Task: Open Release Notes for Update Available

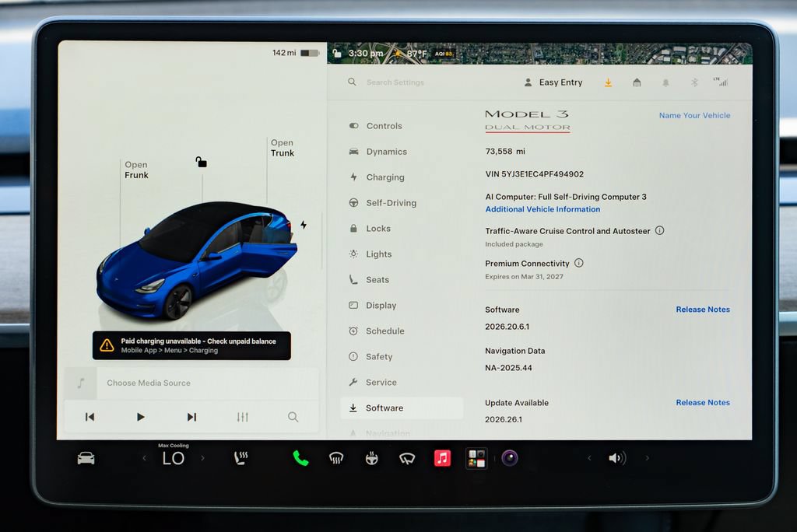Action: 703,402
